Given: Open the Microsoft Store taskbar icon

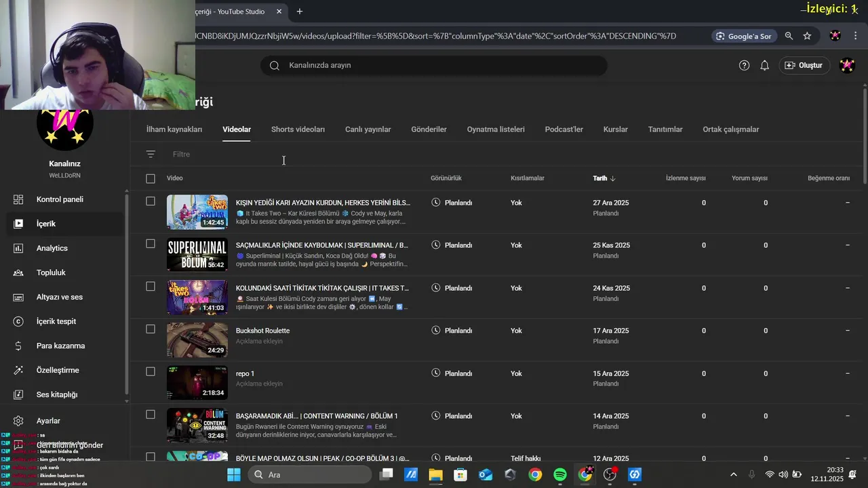Looking at the screenshot, I should pos(460,474).
